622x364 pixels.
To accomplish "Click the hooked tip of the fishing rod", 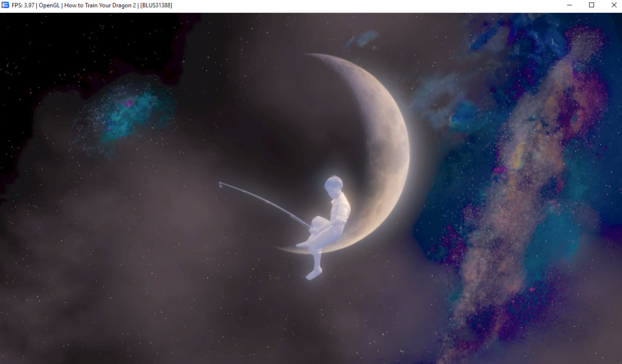I will coord(221,184).
